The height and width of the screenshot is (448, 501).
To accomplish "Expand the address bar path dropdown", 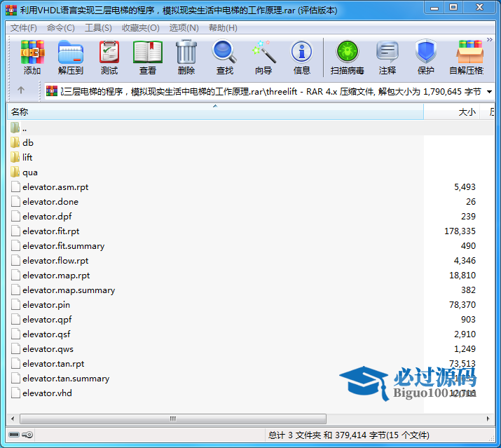I will click(489, 92).
